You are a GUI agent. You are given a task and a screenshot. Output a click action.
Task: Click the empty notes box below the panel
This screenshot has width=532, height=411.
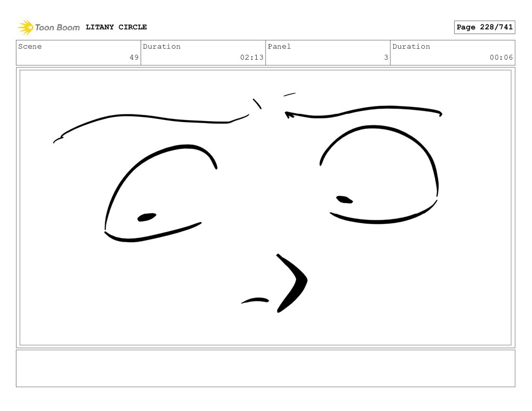point(265,368)
